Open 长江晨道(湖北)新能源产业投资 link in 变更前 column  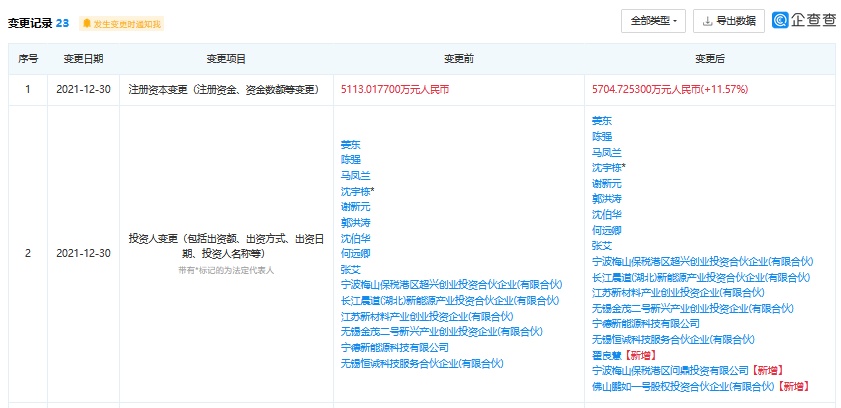pyautogui.click(x=450, y=301)
